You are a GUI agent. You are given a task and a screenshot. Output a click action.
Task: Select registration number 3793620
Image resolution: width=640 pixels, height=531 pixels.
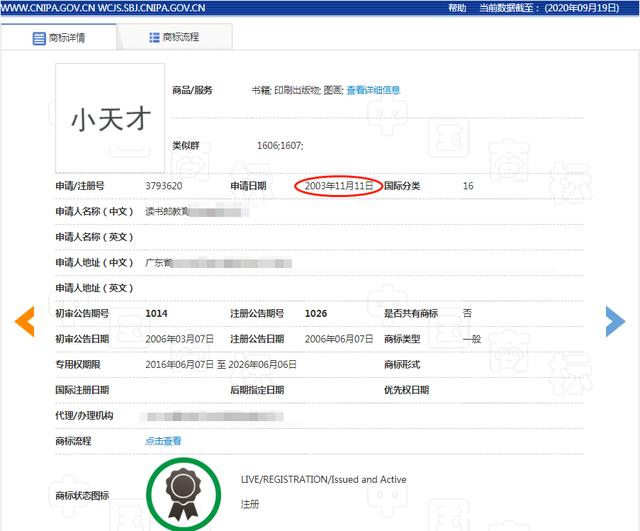point(163,186)
